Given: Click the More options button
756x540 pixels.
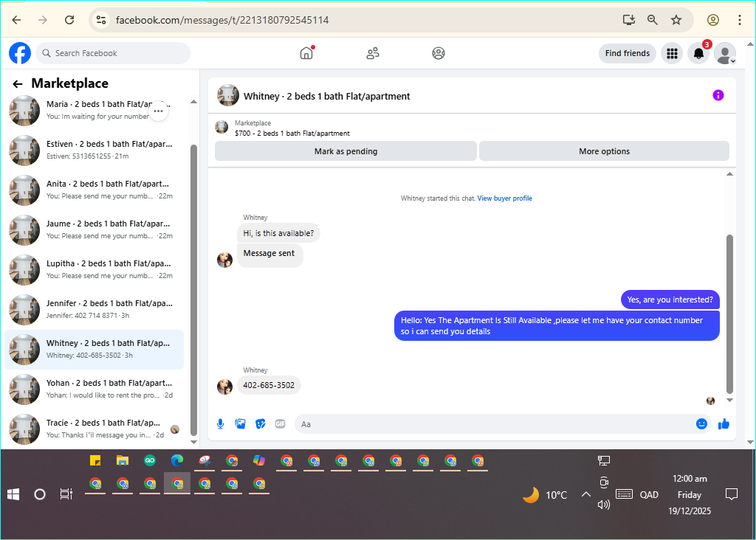Looking at the screenshot, I should pos(604,151).
